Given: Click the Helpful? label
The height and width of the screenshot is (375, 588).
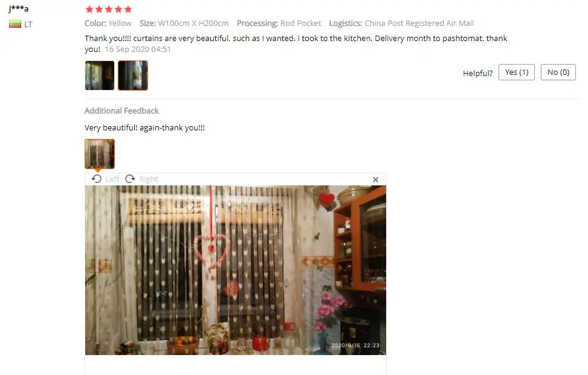Looking at the screenshot, I should click(x=478, y=73).
